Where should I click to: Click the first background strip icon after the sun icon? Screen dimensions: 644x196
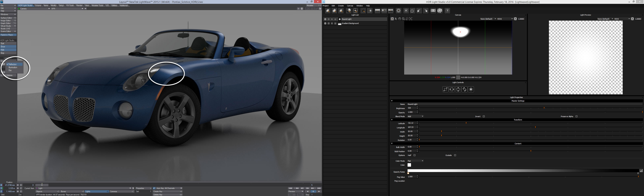378,10
